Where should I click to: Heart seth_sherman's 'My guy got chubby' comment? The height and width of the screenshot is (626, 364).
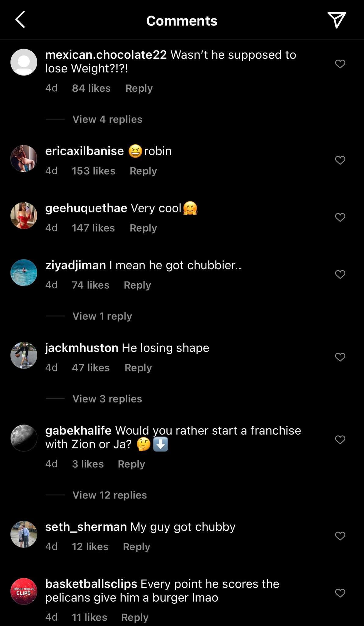340,536
